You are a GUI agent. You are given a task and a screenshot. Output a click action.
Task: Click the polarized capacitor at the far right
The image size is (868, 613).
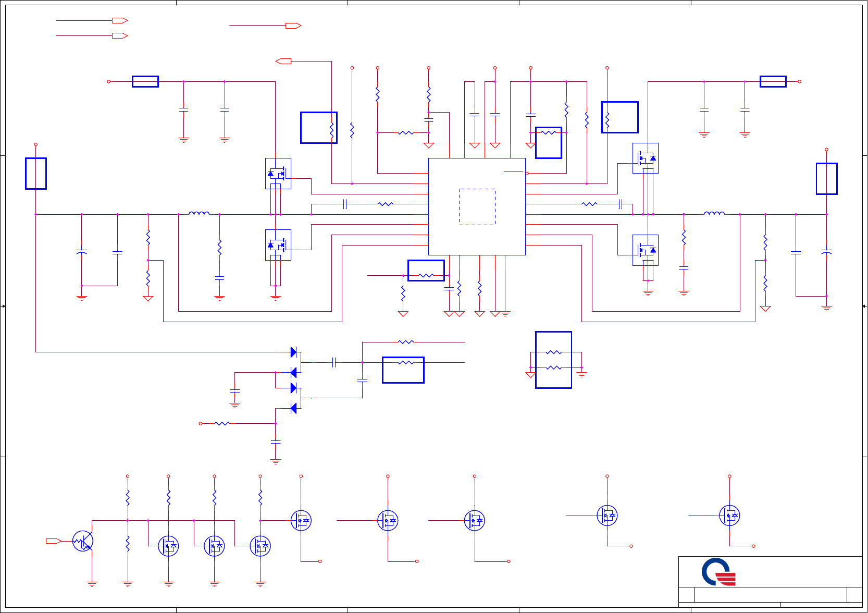pyautogui.click(x=826, y=252)
